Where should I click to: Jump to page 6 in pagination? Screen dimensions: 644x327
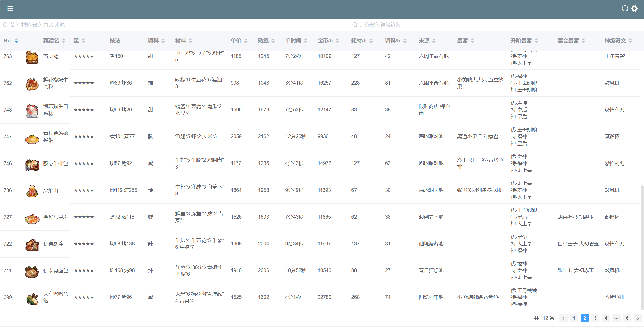[627, 318]
